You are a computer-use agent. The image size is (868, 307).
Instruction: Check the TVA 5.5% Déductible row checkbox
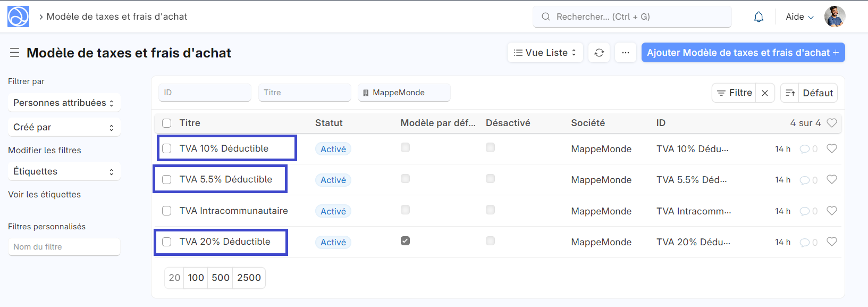point(167,179)
